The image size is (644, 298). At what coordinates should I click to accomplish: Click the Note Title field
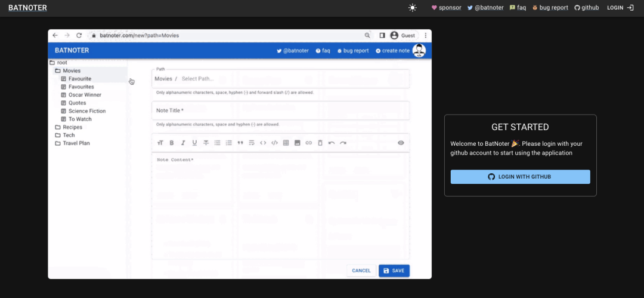pyautogui.click(x=280, y=110)
